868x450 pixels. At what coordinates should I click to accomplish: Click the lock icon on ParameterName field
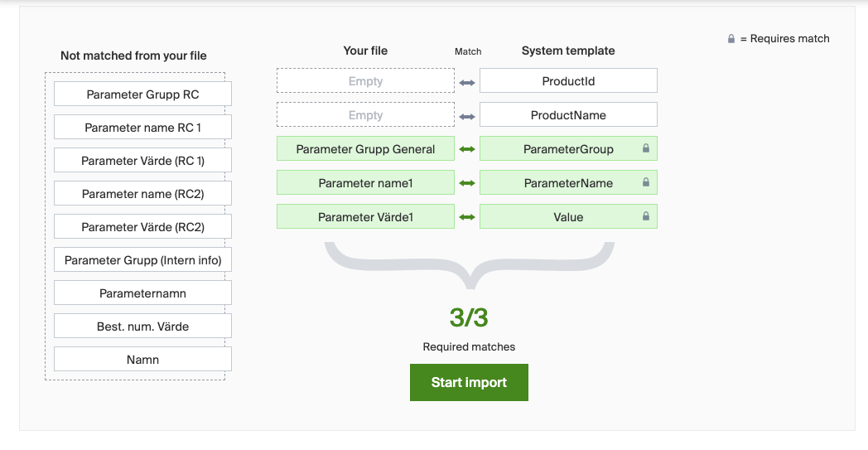point(646,183)
